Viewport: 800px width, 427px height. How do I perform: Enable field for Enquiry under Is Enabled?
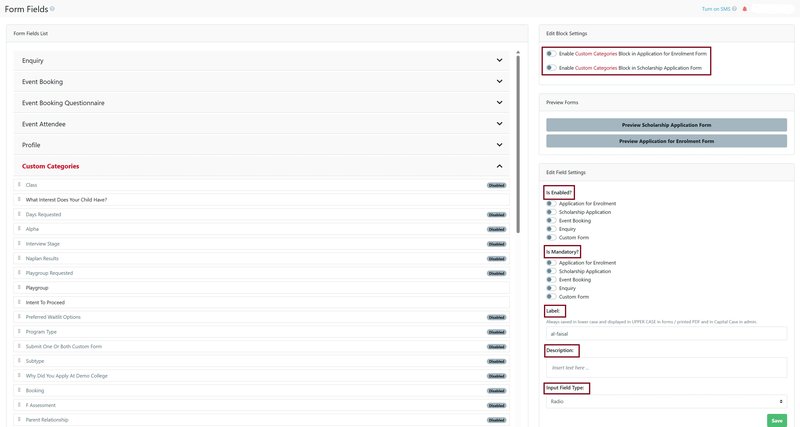point(551,229)
